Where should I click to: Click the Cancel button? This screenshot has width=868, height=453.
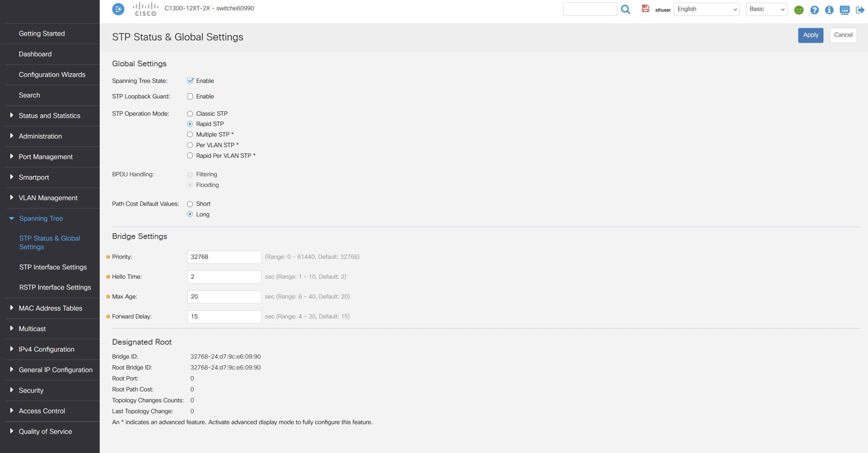click(x=843, y=35)
